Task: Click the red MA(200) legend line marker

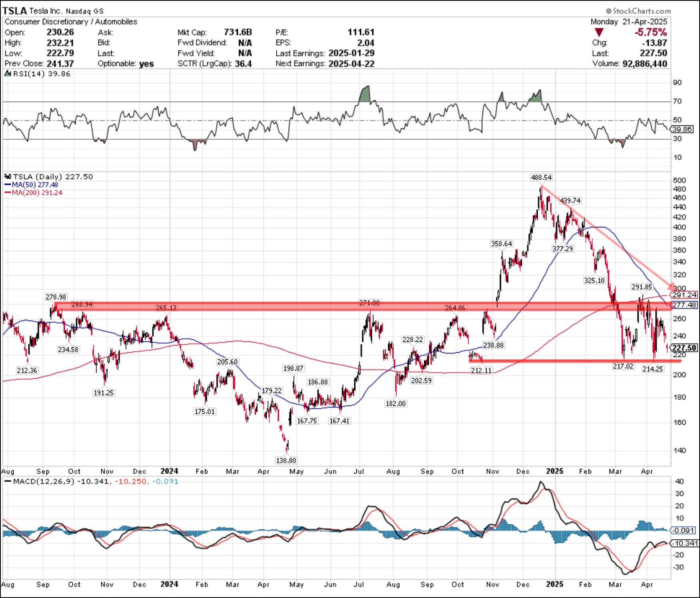Action: point(8,193)
